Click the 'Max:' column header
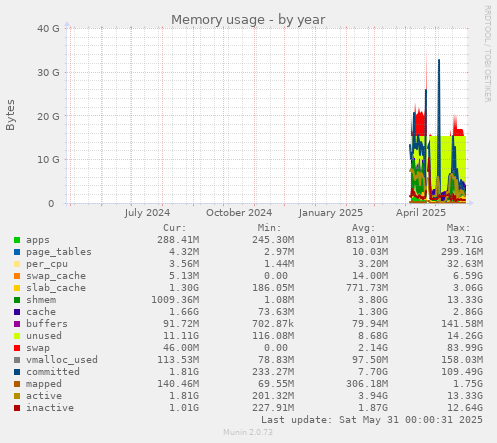Screen dimensions: 497x443 [x=459, y=228]
